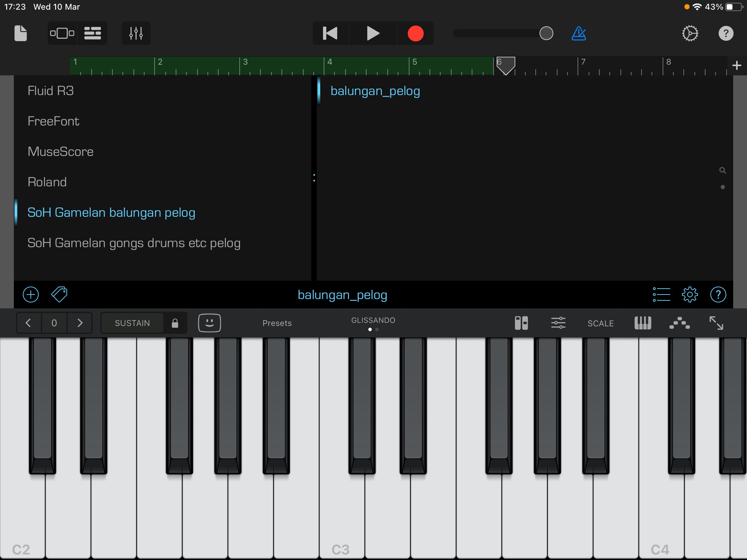The width and height of the screenshot is (747, 560).
Task: Select the keyboard view icon
Action: click(x=643, y=323)
